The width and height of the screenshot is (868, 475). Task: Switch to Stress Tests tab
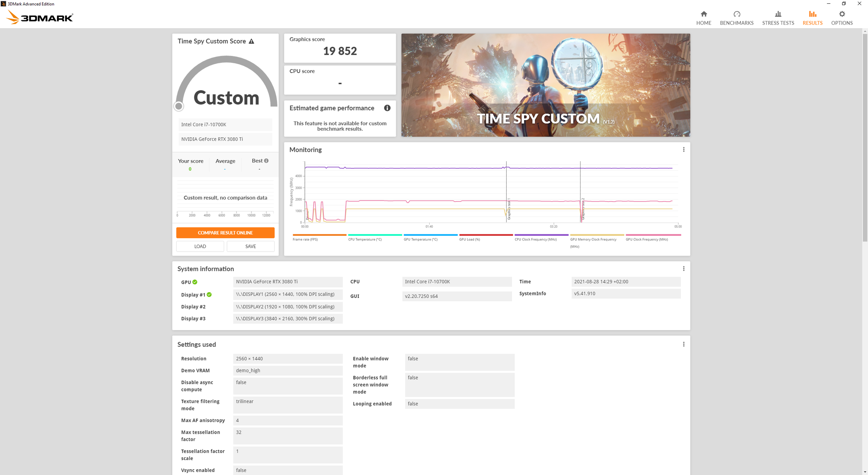coord(778,18)
